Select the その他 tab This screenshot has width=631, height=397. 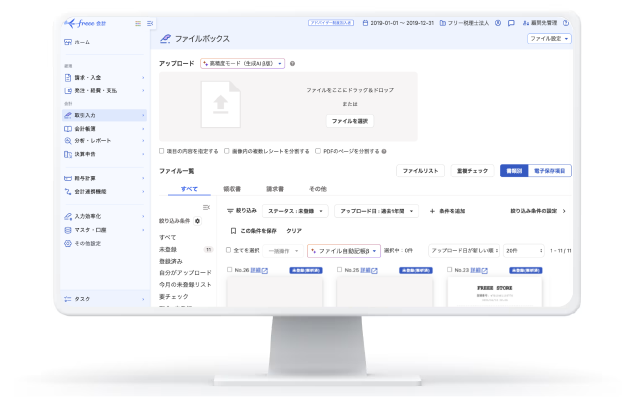[x=318, y=189]
